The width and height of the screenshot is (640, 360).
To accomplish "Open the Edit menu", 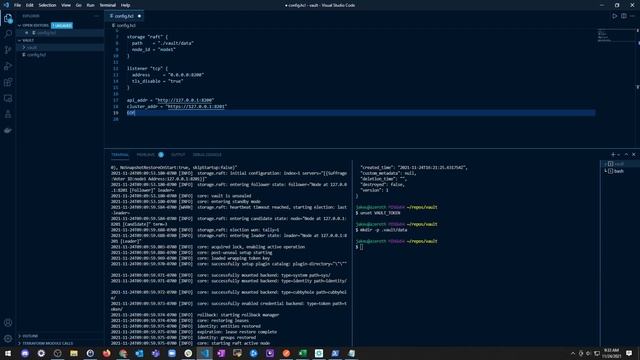I will [x=30, y=5].
